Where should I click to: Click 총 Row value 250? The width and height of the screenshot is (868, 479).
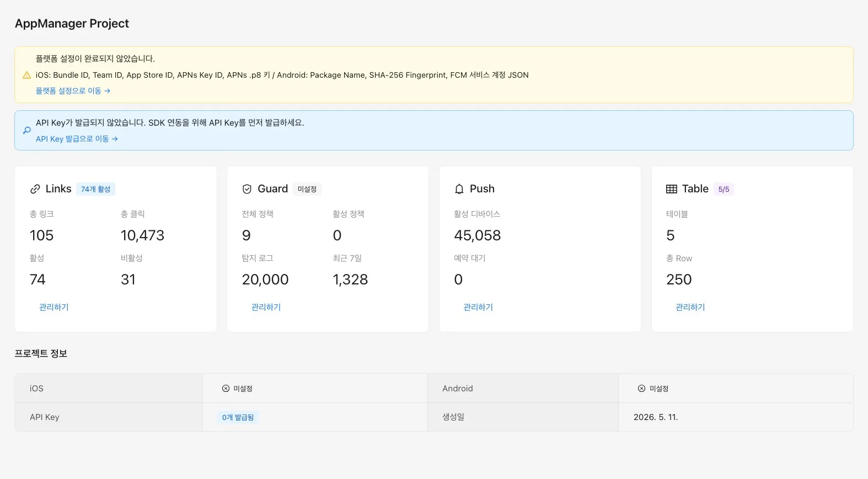tap(679, 280)
